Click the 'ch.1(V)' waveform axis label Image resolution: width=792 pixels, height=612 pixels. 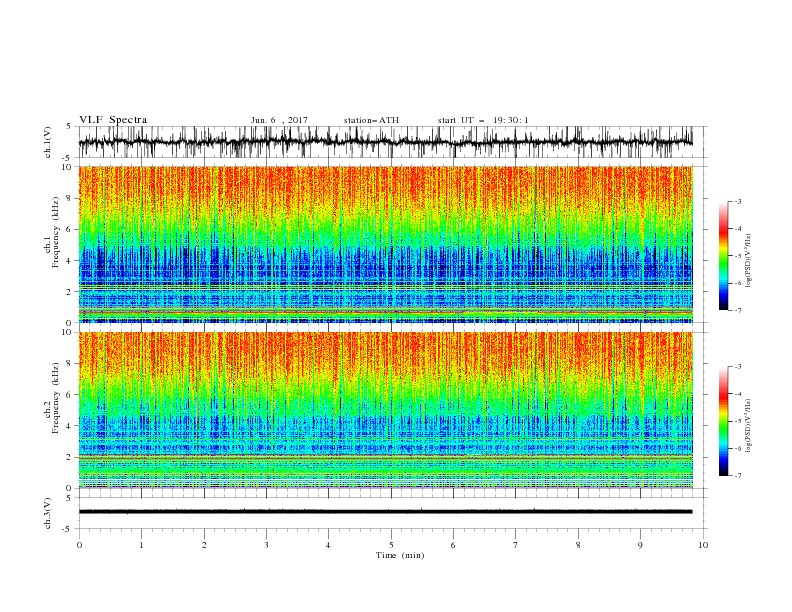48,142
